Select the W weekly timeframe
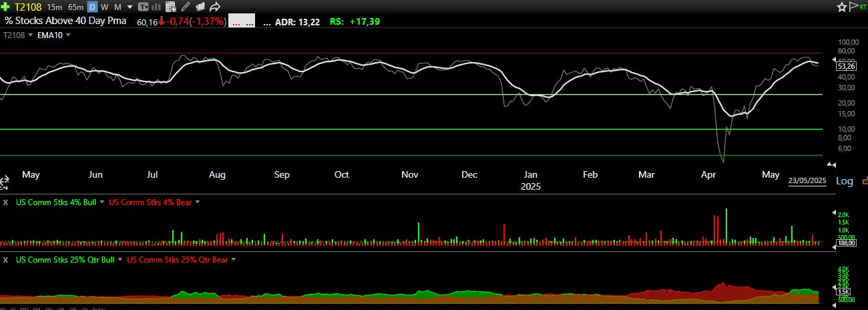868x310 pixels. [x=104, y=7]
